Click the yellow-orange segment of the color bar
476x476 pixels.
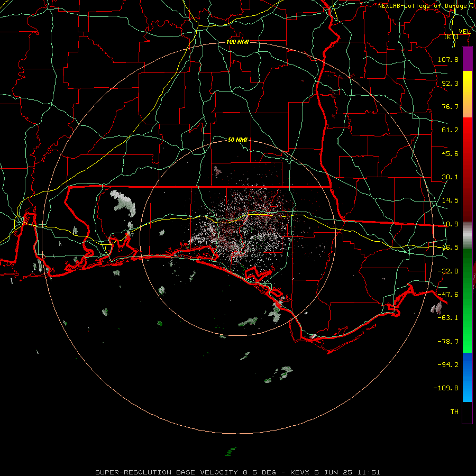(467, 94)
